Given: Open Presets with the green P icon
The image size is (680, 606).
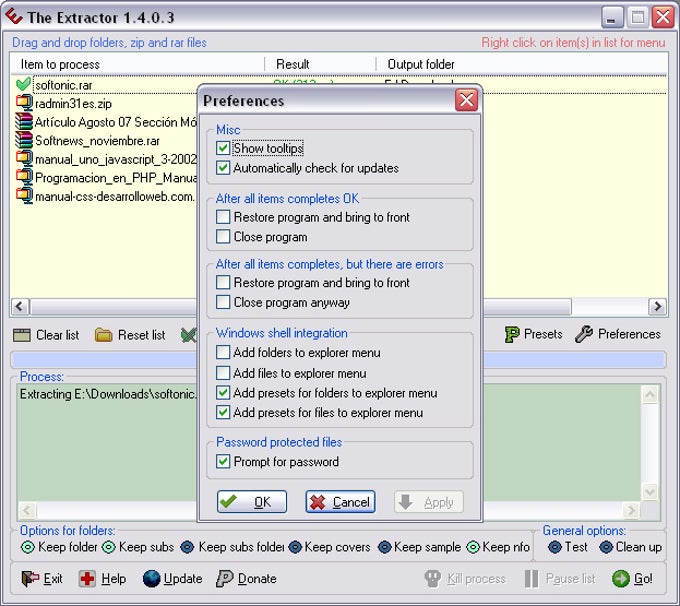Looking at the screenshot, I should point(512,334).
